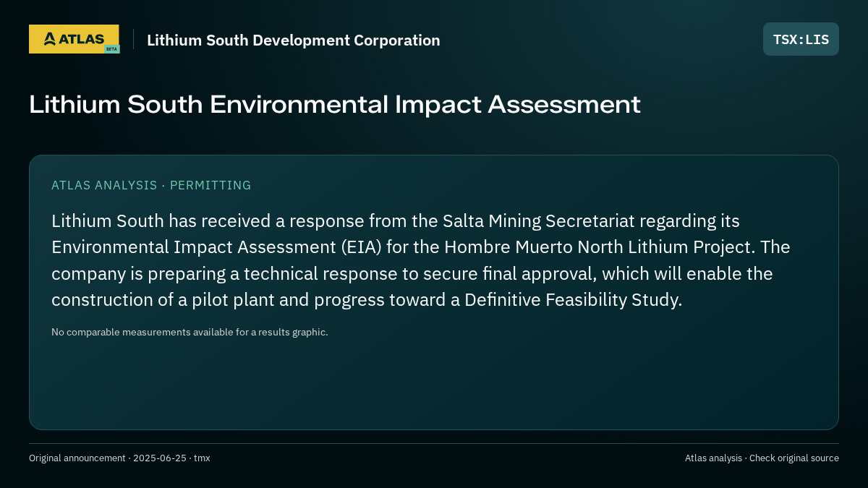The width and height of the screenshot is (868, 488).
Task: Click the Original announcement date footer text
Action: click(119, 458)
